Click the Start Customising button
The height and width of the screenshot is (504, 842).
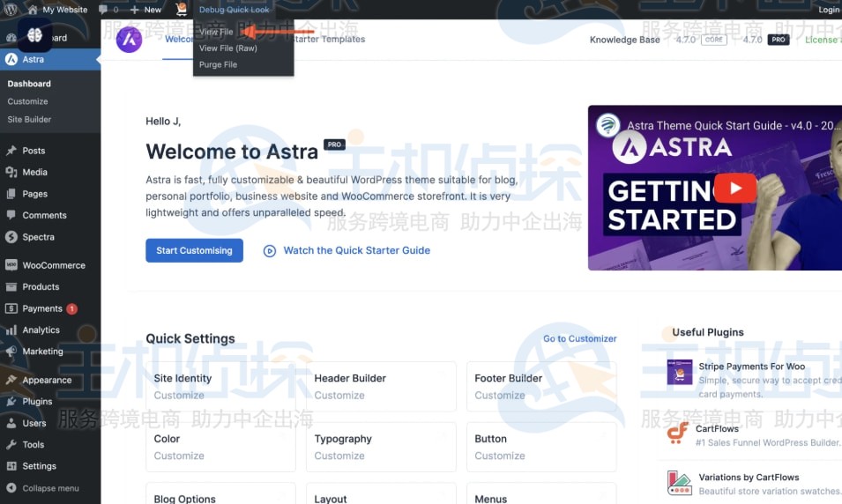click(194, 250)
